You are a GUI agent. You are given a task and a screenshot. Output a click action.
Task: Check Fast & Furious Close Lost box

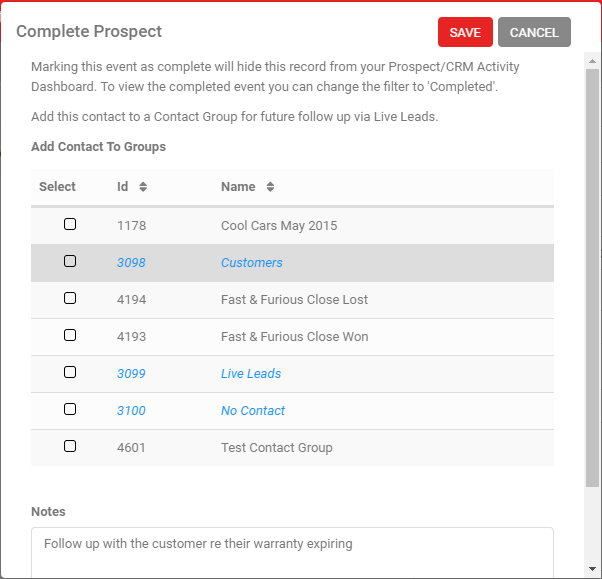pyautogui.click(x=70, y=298)
